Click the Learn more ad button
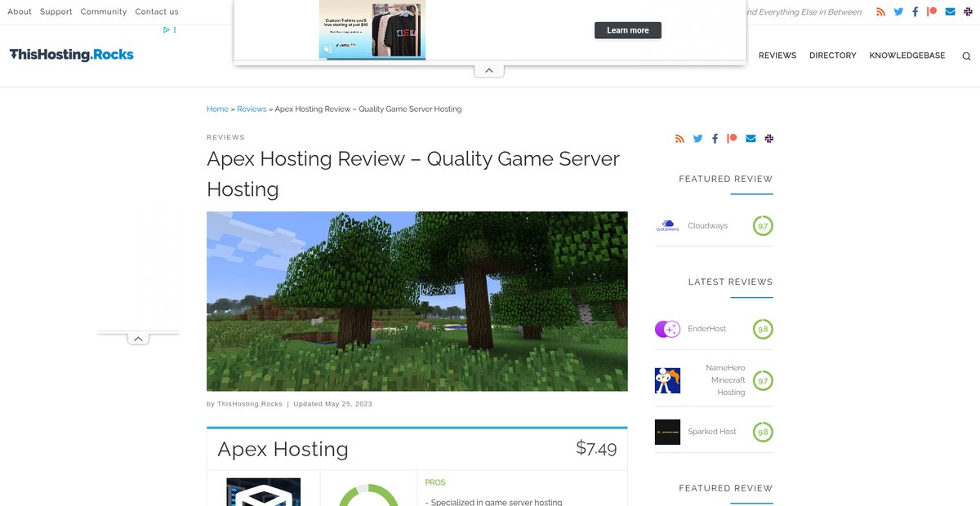Viewport: 980px width, 506px height. pos(628,30)
